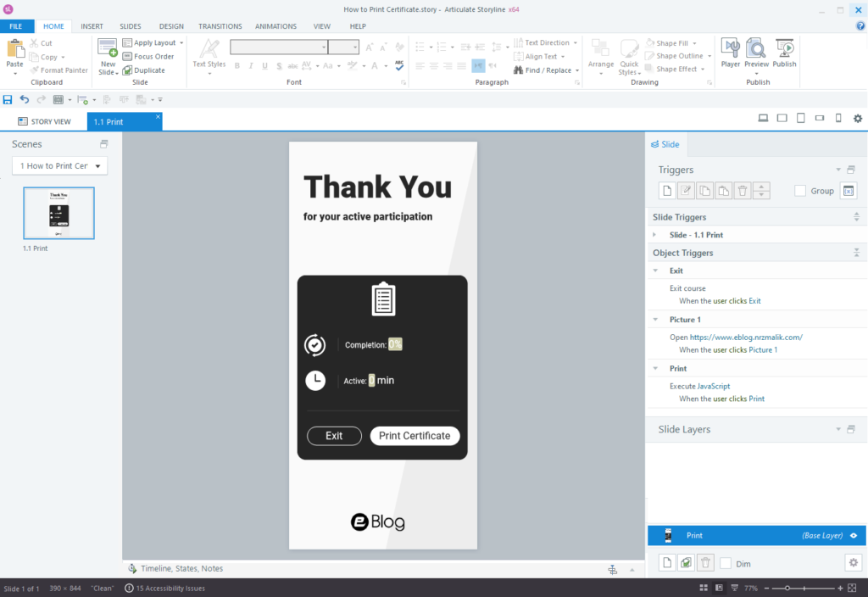Expand the Timeline, States, Notes panel arrow
Screen dimensions: 868x597
(x=632, y=569)
